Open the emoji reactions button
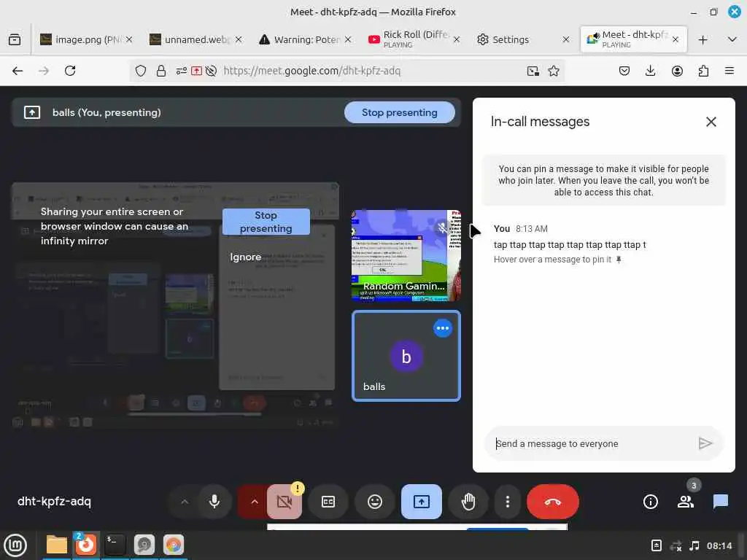Viewport: 747px width, 560px height. (x=375, y=502)
